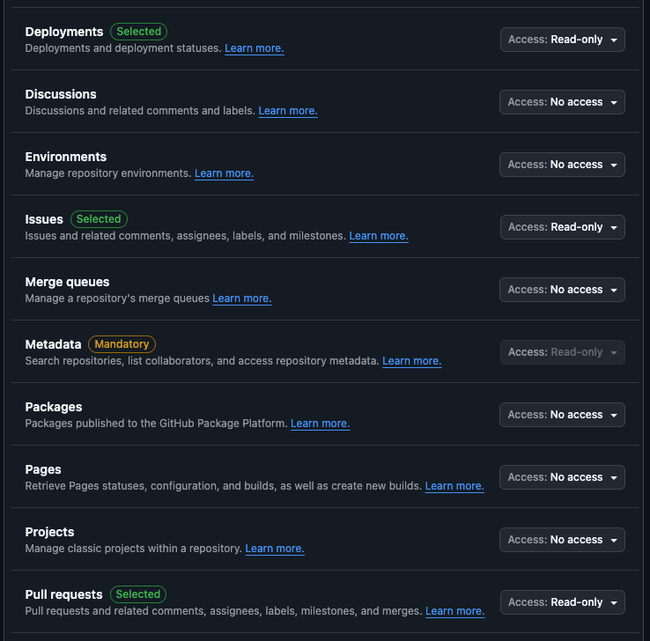
Task: Open the Merge queues access dropdown
Action: (x=562, y=290)
